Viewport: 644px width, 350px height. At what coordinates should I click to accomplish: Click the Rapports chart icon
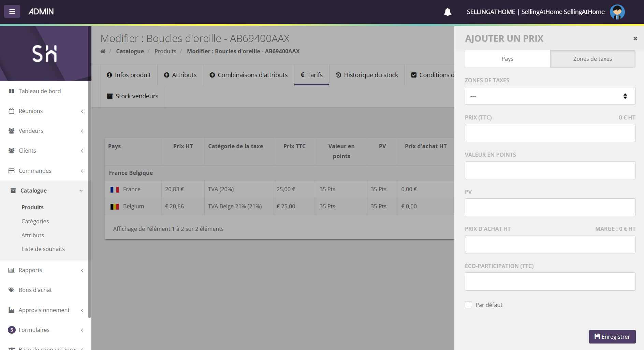tap(11, 270)
